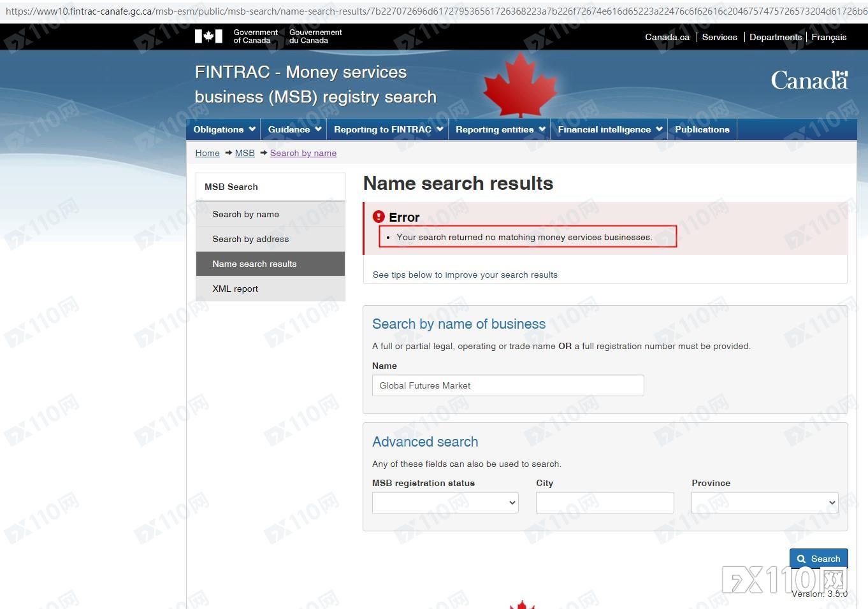Click the browser URL address bar
The image size is (868, 609).
pos(434,11)
